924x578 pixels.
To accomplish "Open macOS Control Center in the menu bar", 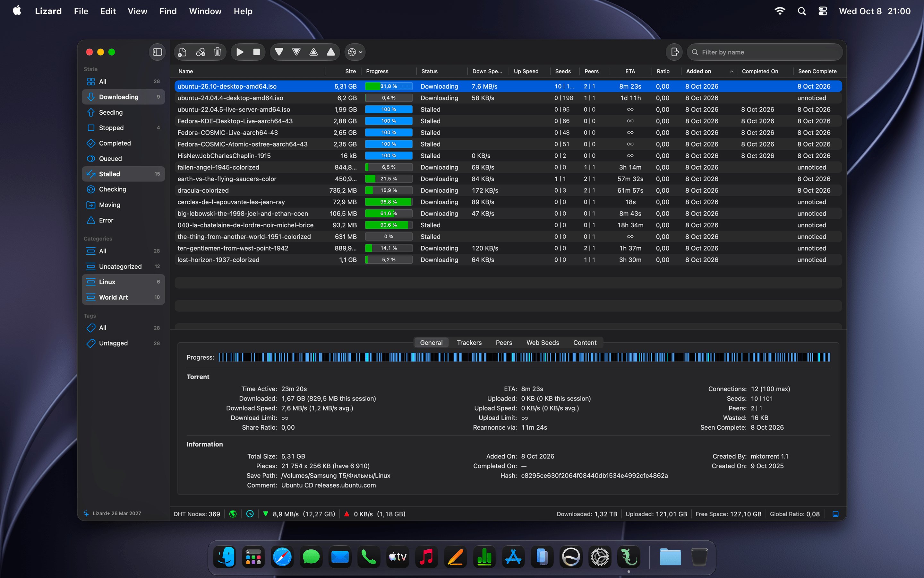I will point(822,11).
